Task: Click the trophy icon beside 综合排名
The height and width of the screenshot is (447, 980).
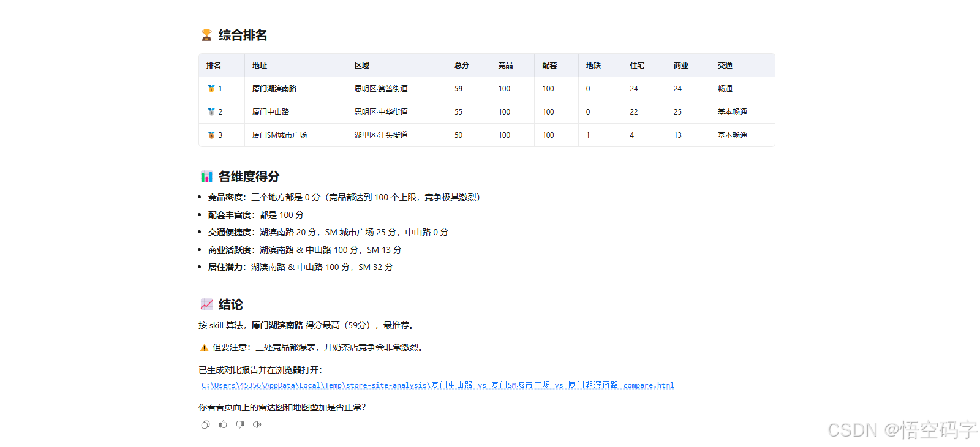Action: coord(206,36)
